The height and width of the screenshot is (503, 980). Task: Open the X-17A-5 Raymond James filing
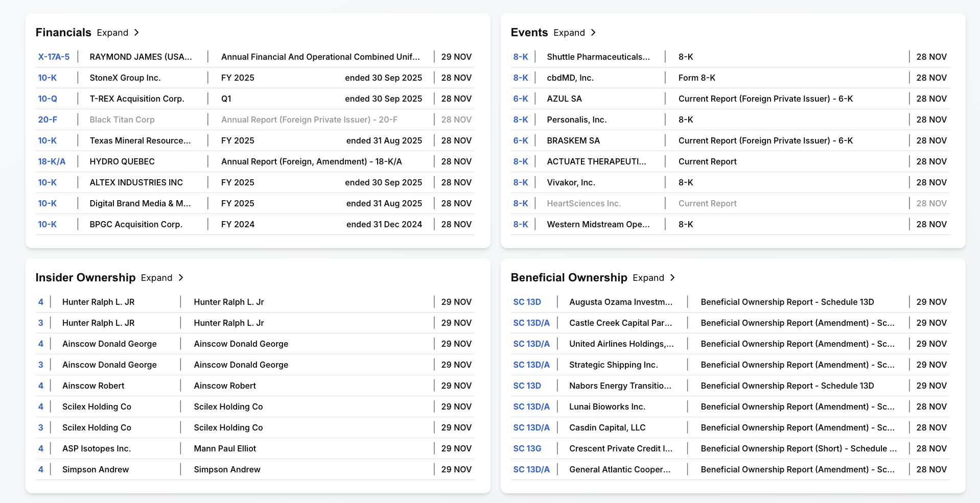54,57
